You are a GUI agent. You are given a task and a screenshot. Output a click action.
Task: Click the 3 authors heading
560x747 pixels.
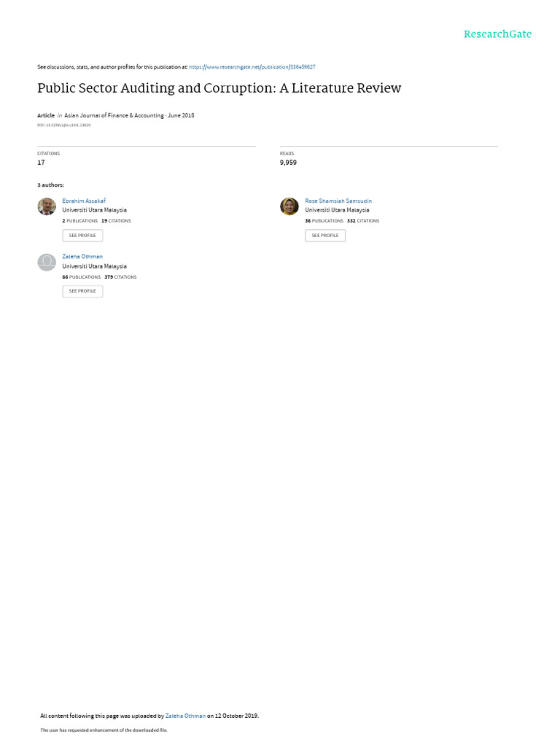(51, 185)
